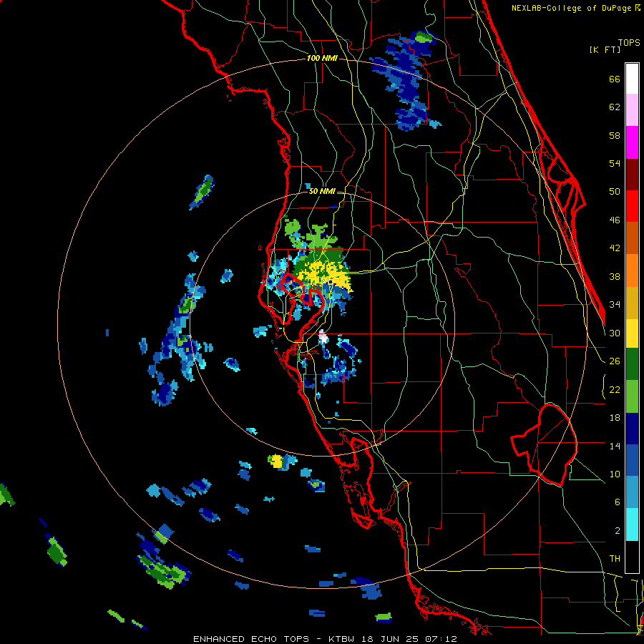Click the 100 NMI range ring label
Screen dimensions: 644x644
click(322, 59)
